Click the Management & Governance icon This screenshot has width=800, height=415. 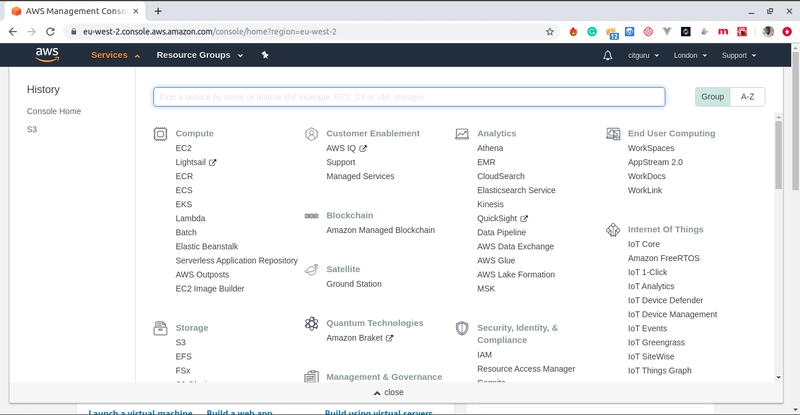pyautogui.click(x=311, y=377)
